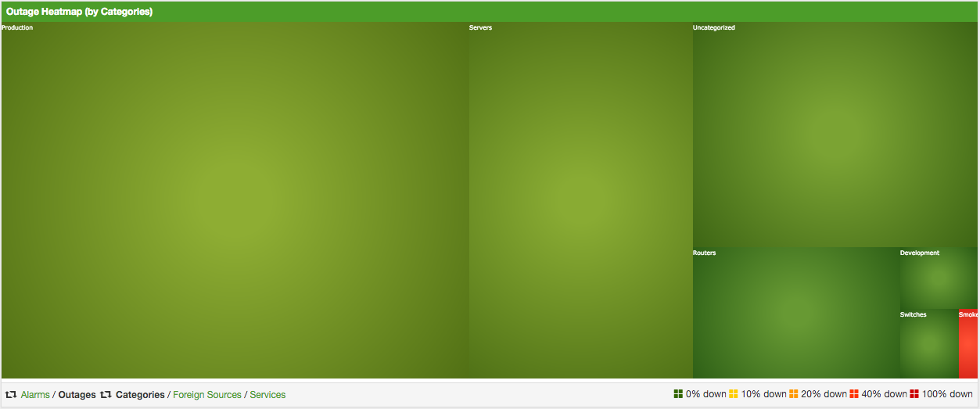Click the Routers heatmap tile
Screen dimensions: 980x409
tap(795, 313)
